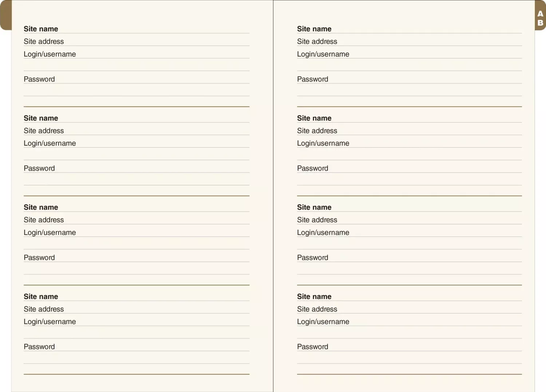The image size is (546, 392).
Task: Click "Site address" in right page's second entry
Action: pos(317,131)
